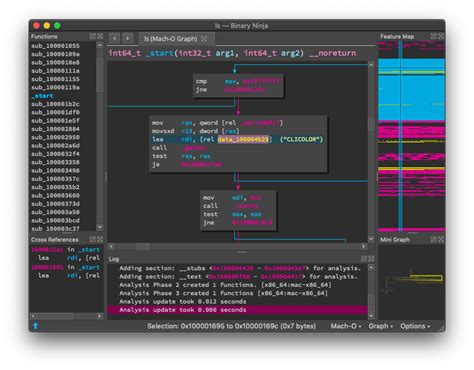
Task: Select function sub_100002884
Action: point(55,129)
